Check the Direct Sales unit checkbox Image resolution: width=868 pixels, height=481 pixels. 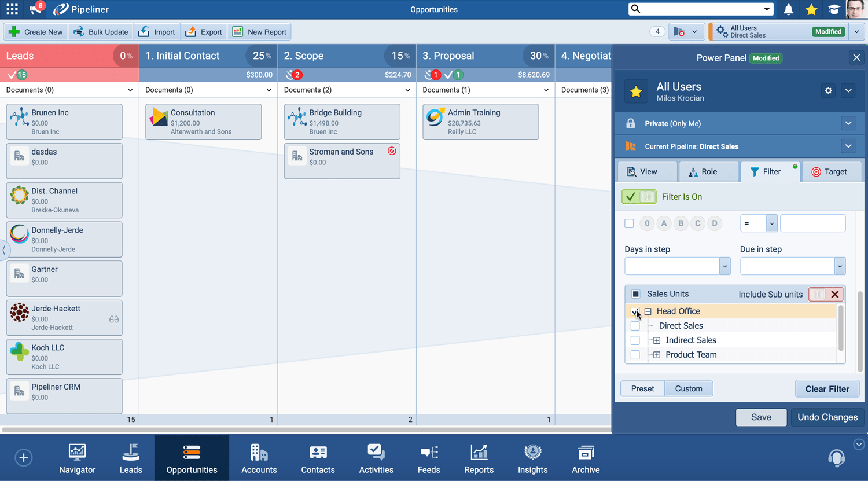point(635,326)
